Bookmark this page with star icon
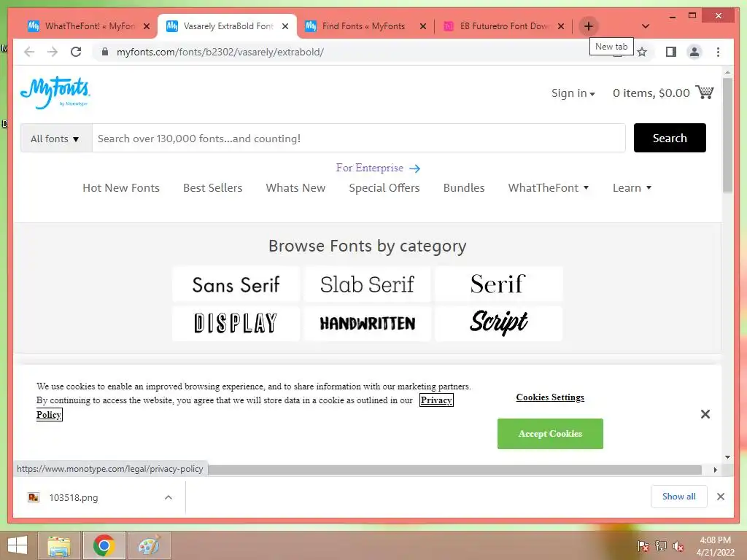 tap(642, 52)
